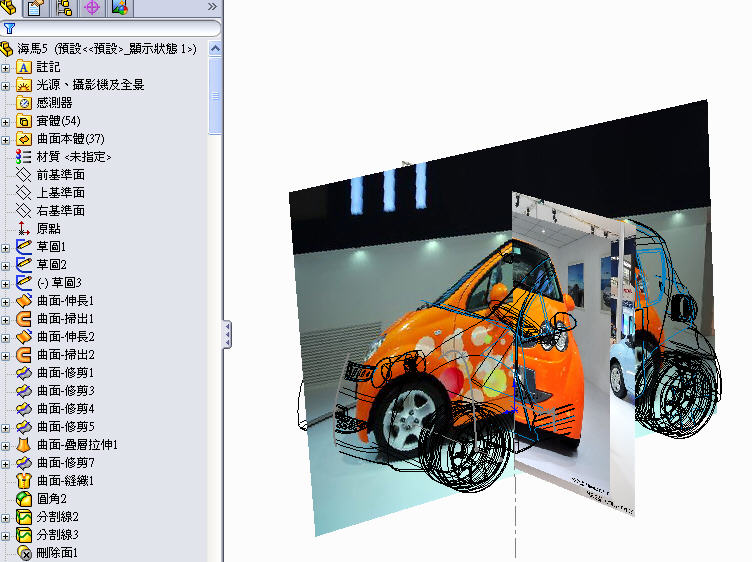Collapse the panel with the splitter handle
This screenshot has width=752, height=562.
tap(227, 334)
